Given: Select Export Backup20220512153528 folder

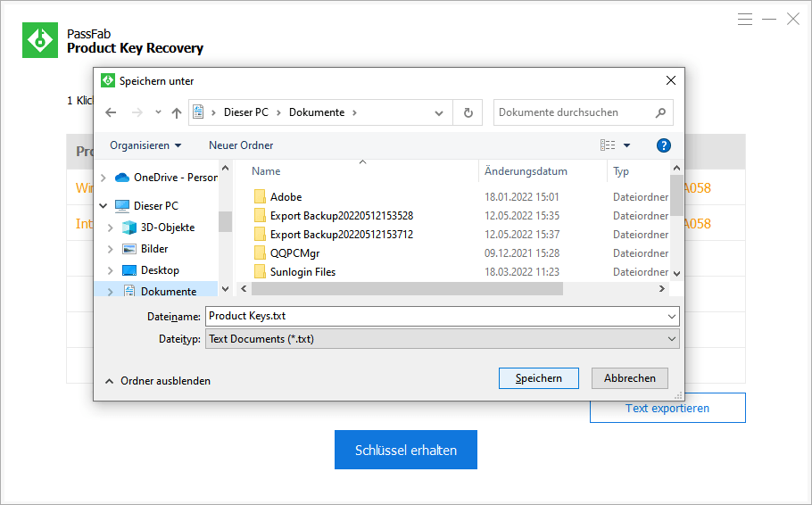Looking at the screenshot, I should coord(341,216).
